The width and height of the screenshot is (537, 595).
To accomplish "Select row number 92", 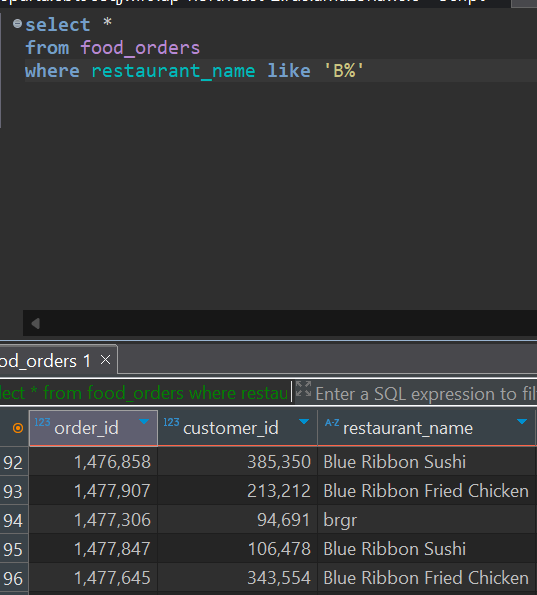I will [x=14, y=462].
